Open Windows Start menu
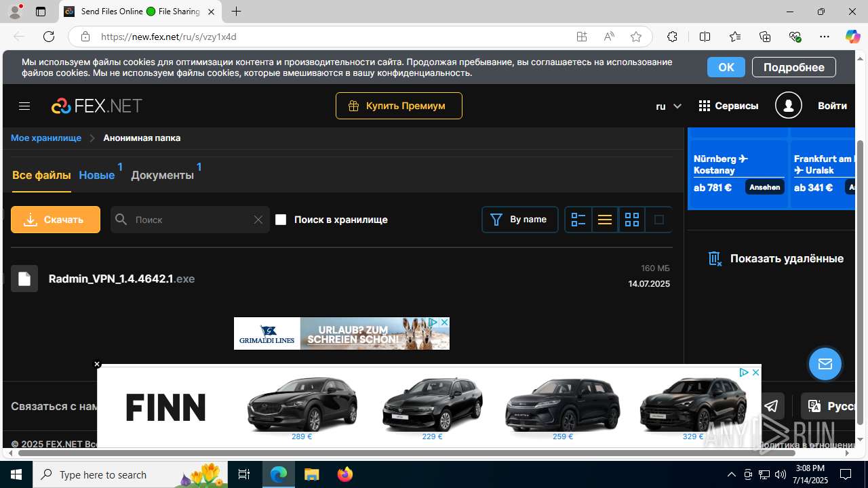This screenshot has height=488, width=868. (16, 474)
